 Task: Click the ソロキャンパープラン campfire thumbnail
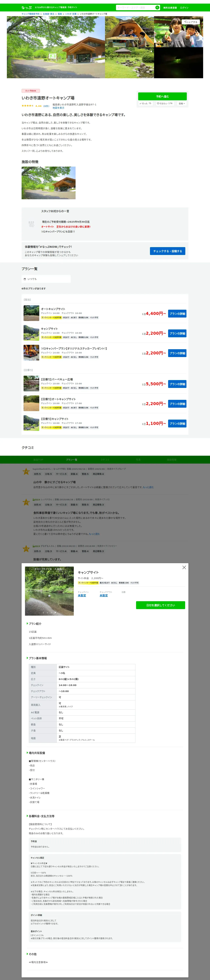pos(31,353)
